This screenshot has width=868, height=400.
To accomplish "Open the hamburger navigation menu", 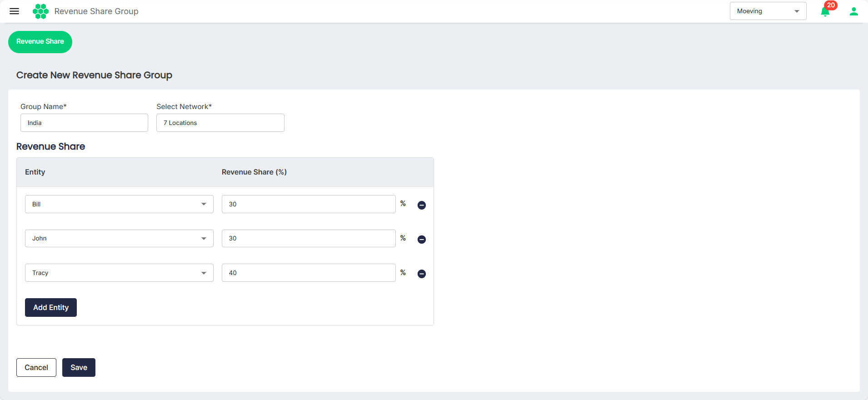I will point(15,11).
